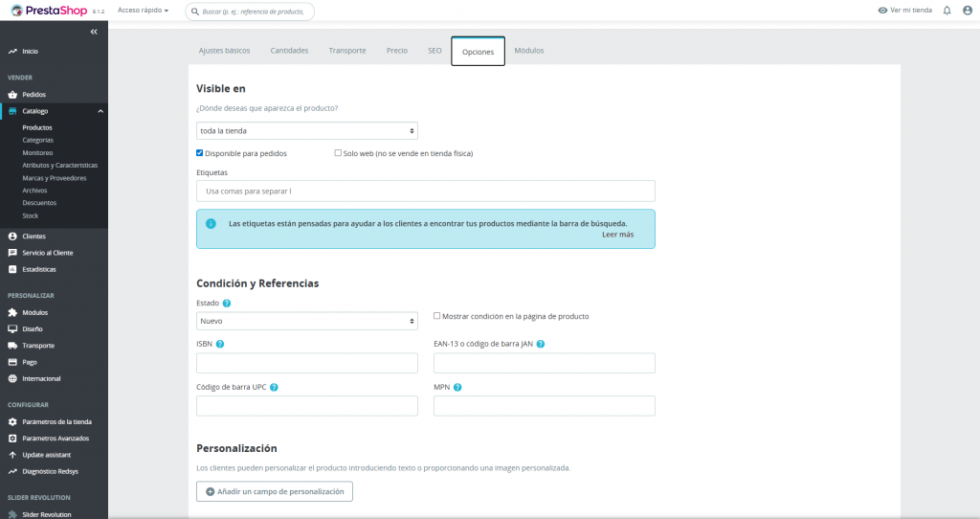Click the Pedidos basket icon
The height and width of the screenshot is (519, 980).
(x=12, y=95)
